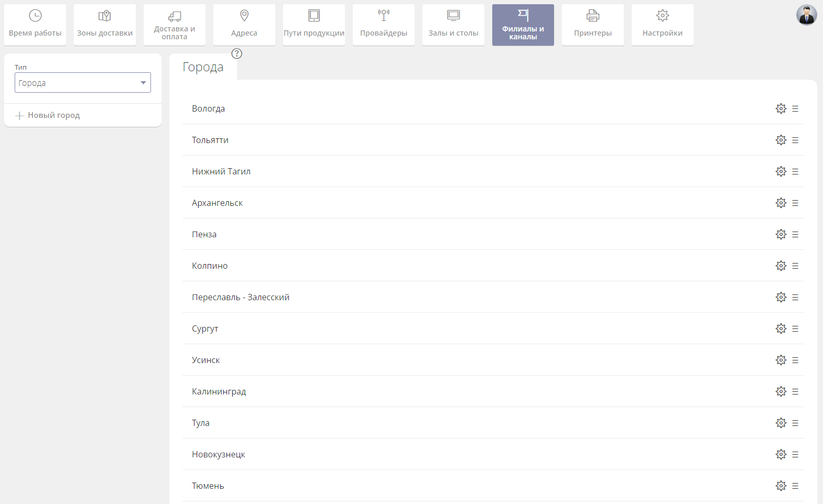Select the Нижний Тагил city row
The image size is (823, 504).
point(221,171)
